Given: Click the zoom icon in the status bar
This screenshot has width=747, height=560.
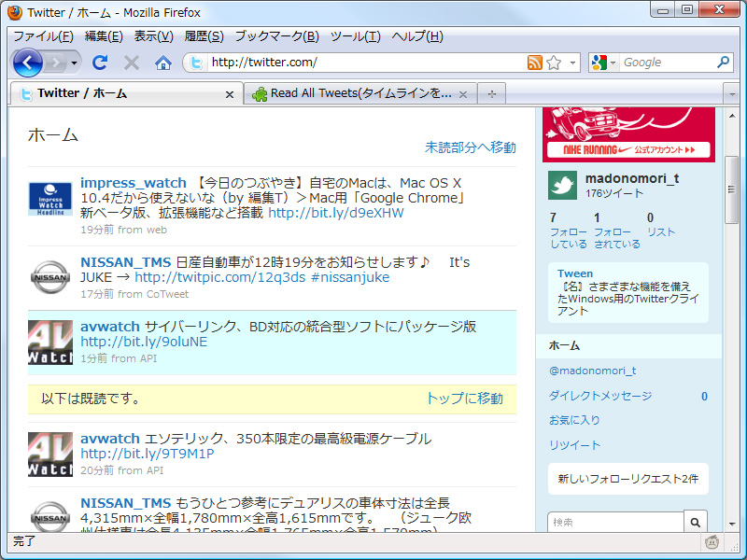Looking at the screenshot, I should [x=711, y=541].
